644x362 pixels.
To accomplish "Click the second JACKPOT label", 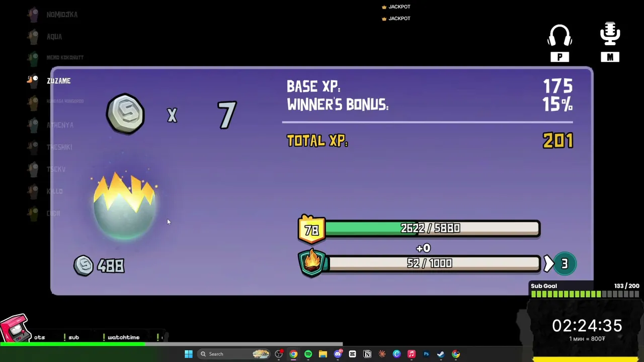I will (x=399, y=19).
